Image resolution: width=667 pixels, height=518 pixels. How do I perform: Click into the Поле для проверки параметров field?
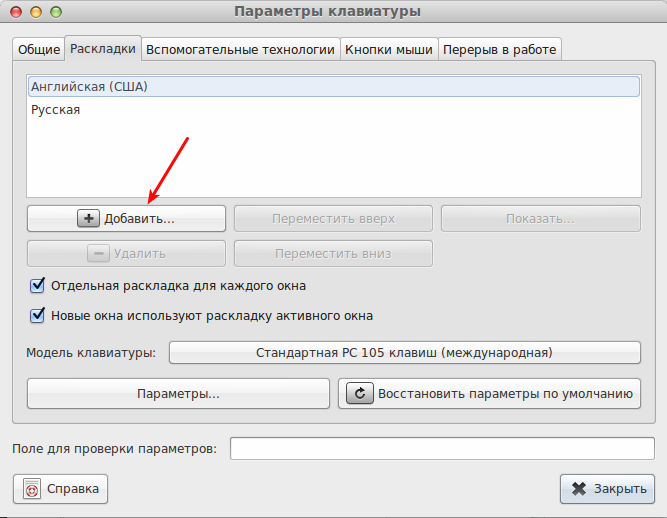442,449
